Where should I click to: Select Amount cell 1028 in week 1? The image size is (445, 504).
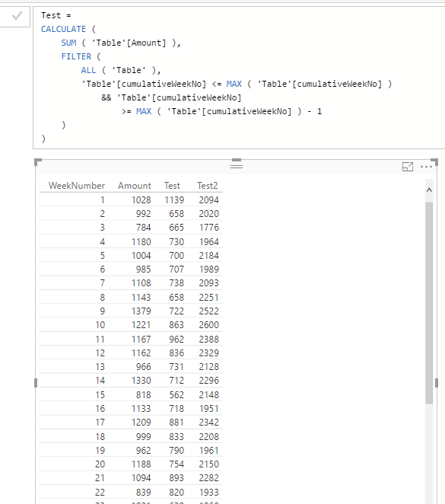141,200
